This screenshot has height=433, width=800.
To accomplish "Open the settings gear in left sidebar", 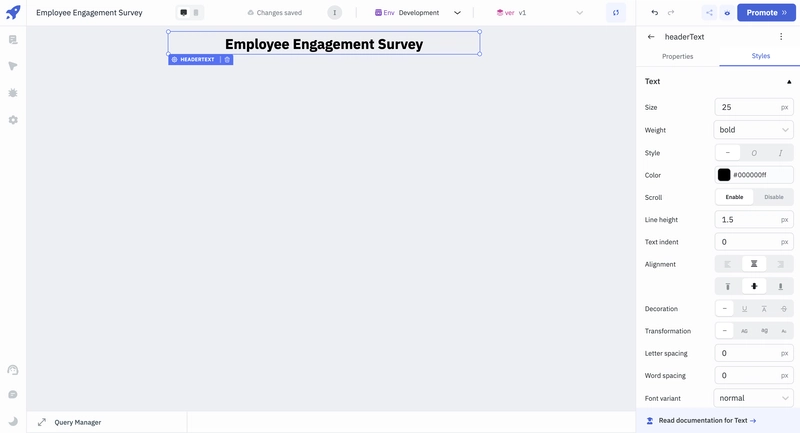I will [13, 120].
